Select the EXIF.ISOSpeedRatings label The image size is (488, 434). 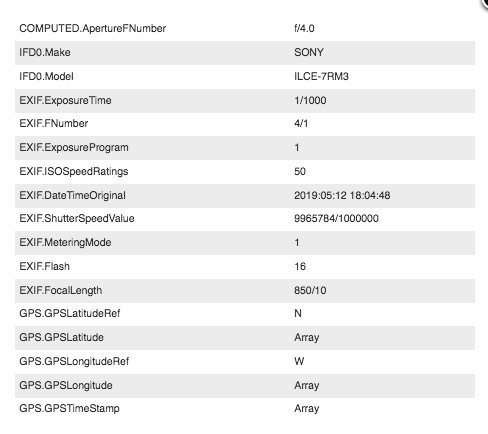[x=74, y=172]
